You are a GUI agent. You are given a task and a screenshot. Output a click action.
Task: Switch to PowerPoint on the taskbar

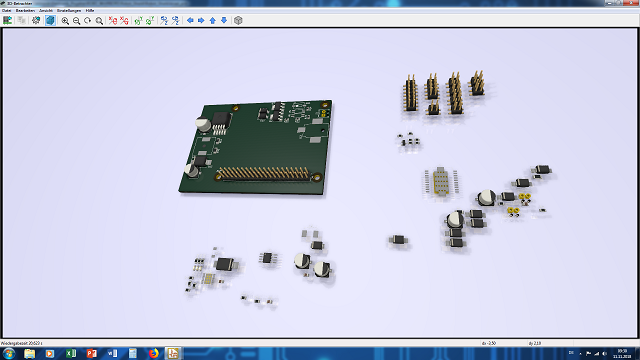point(91,353)
